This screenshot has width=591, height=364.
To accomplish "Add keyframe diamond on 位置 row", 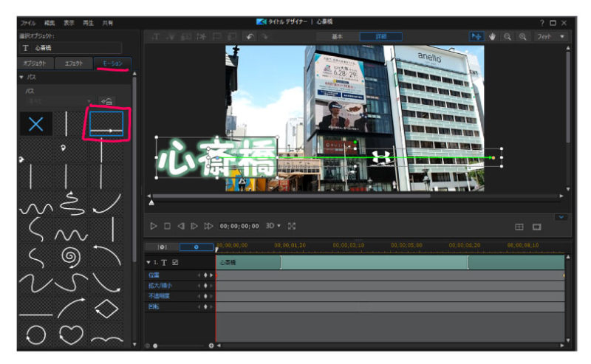I will tap(205, 275).
